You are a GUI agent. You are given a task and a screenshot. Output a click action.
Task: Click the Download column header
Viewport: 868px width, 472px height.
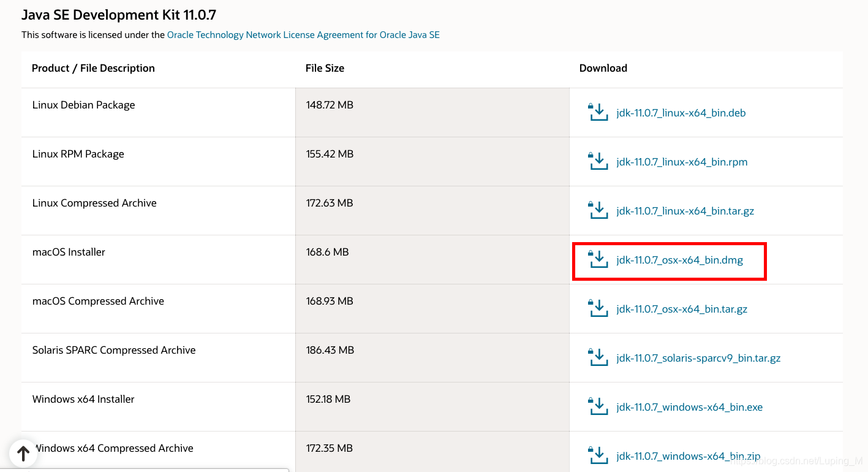(603, 68)
